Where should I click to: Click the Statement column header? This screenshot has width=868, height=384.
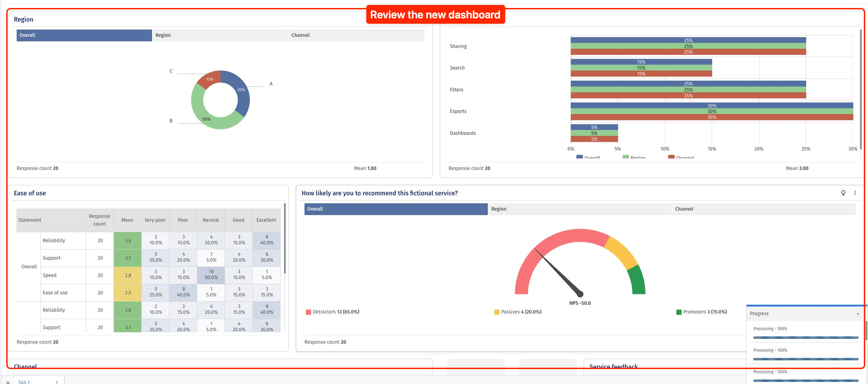coord(51,220)
